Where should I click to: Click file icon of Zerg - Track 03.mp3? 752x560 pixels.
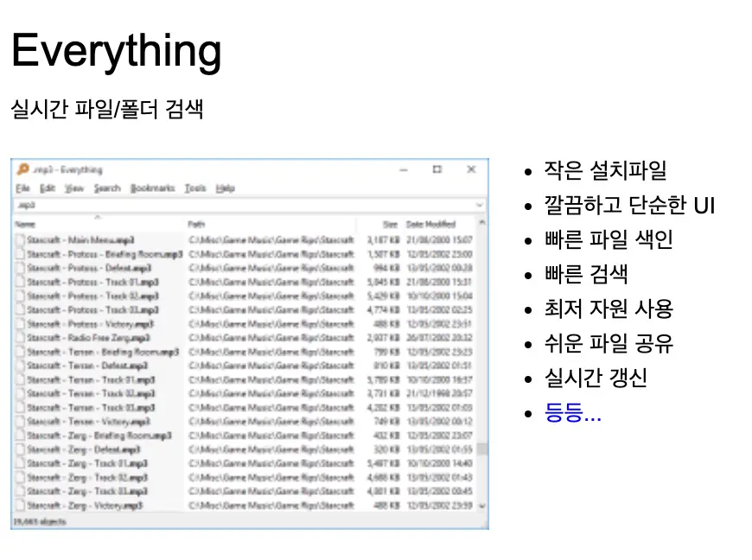click(x=20, y=492)
